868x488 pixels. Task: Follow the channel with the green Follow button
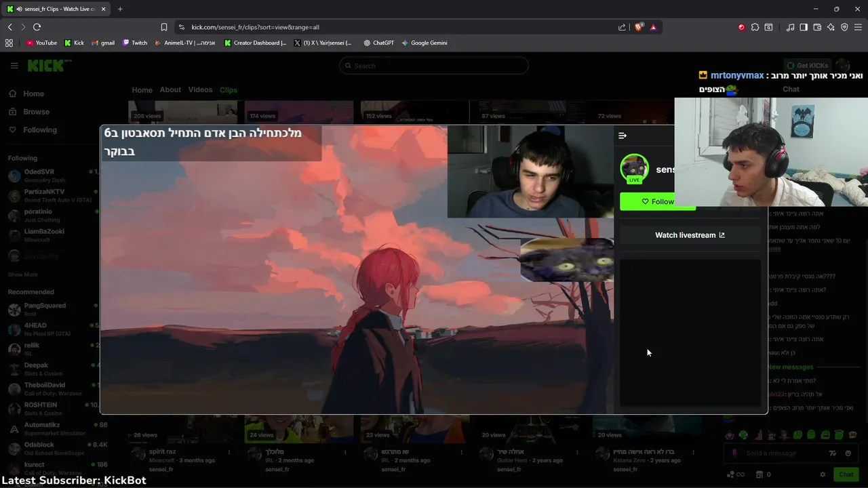pyautogui.click(x=658, y=201)
